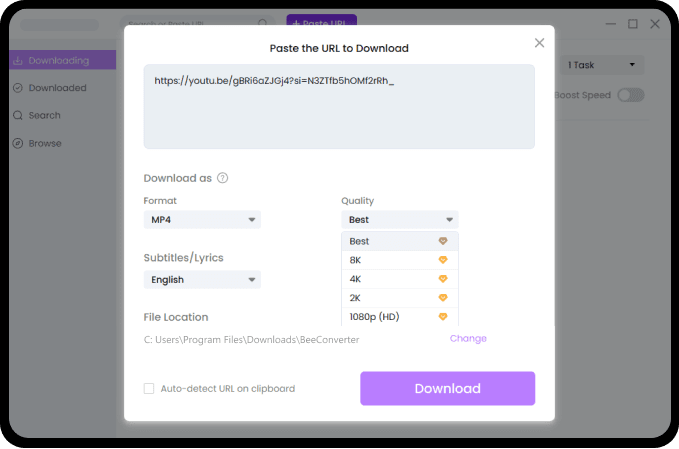Click the Change file location link
Image resolution: width=679 pixels, height=449 pixels.
coord(468,338)
